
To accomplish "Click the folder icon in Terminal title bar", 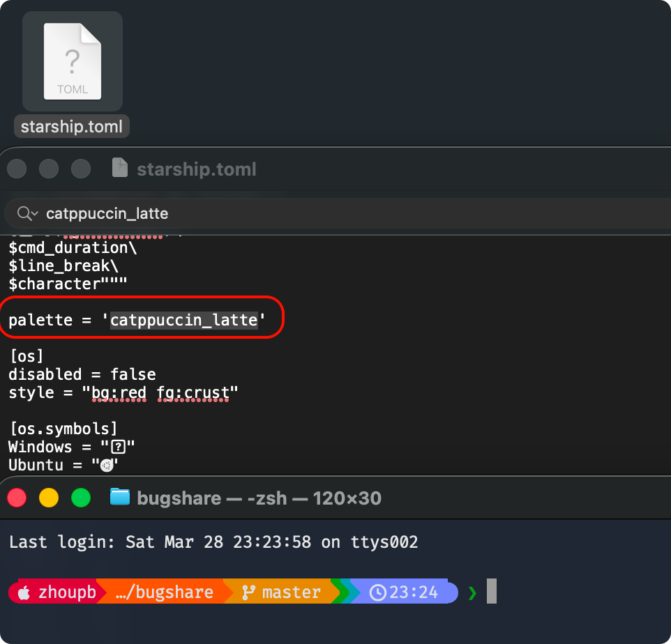I will pyautogui.click(x=120, y=498).
